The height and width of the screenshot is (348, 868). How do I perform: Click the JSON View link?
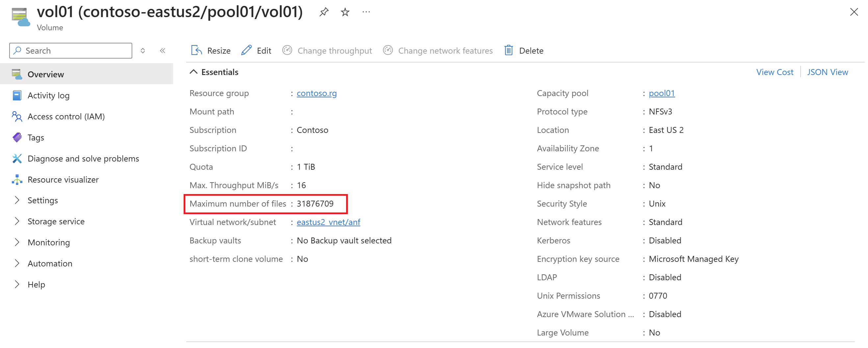pyautogui.click(x=827, y=72)
